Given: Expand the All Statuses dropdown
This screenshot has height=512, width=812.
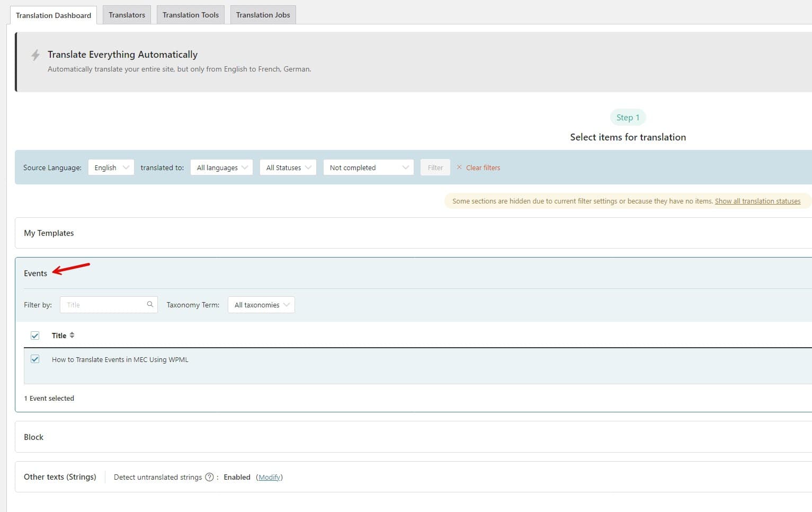Looking at the screenshot, I should tap(288, 167).
